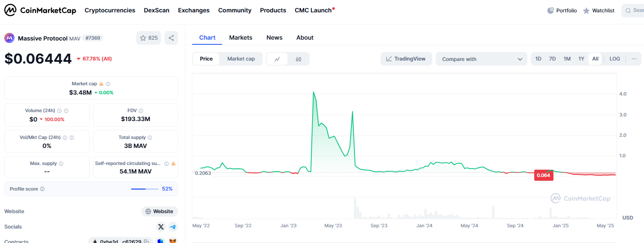This screenshot has width=644, height=243.
Task: Open the Website link button
Action: point(160,211)
